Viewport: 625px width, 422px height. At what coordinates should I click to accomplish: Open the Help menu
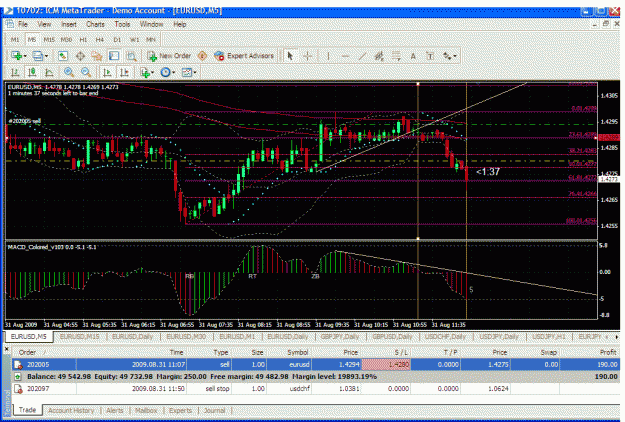tap(180, 24)
